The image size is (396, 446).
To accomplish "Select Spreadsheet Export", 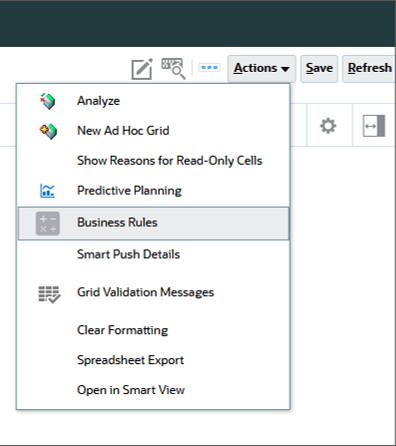I will tap(153, 360).
